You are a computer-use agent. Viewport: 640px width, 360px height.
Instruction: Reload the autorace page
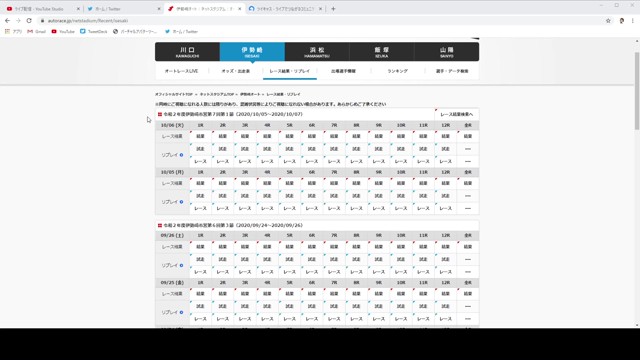[29, 20]
